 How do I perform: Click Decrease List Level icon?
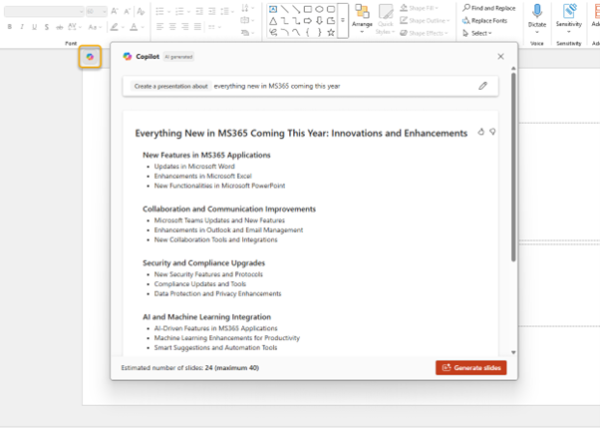click(199, 11)
